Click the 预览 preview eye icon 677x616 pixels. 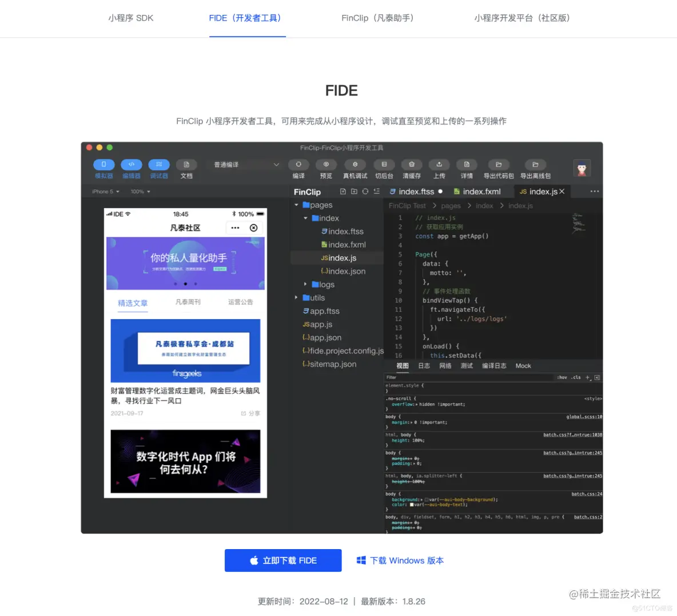326,165
